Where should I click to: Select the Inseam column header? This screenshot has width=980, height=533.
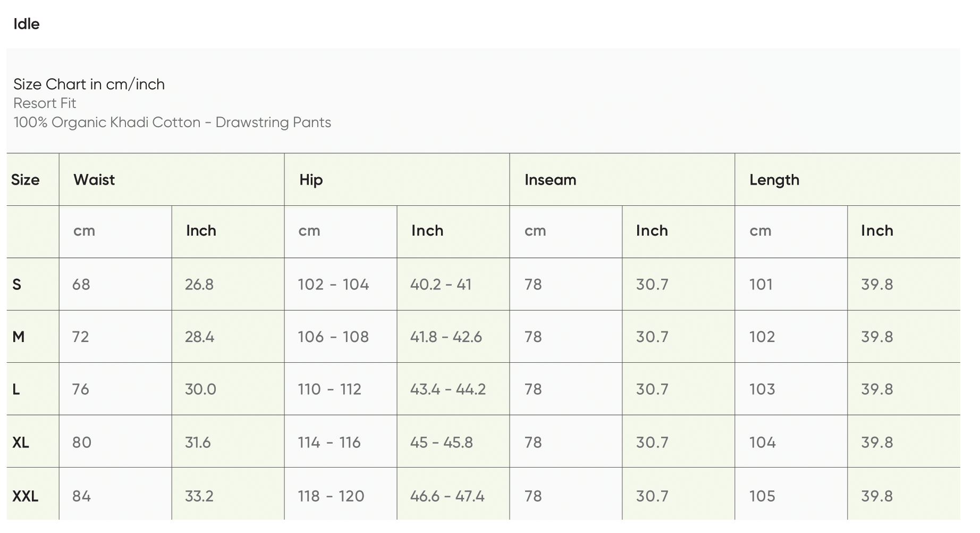(550, 180)
